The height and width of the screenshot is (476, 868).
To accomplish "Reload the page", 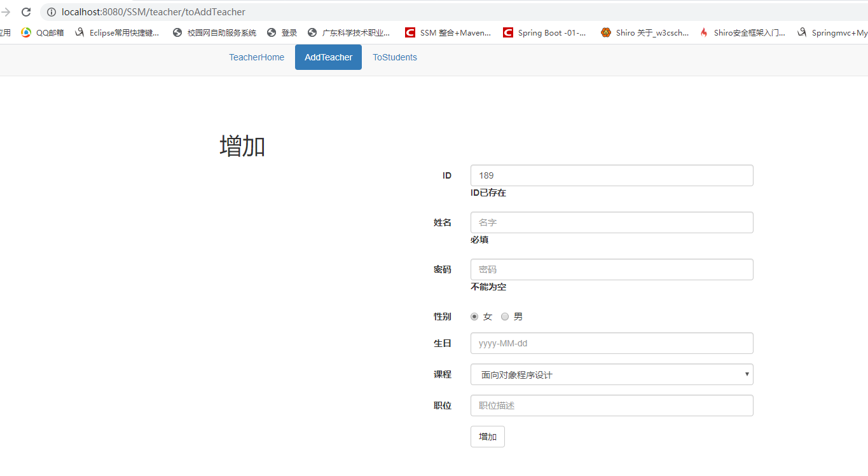I will click(25, 11).
